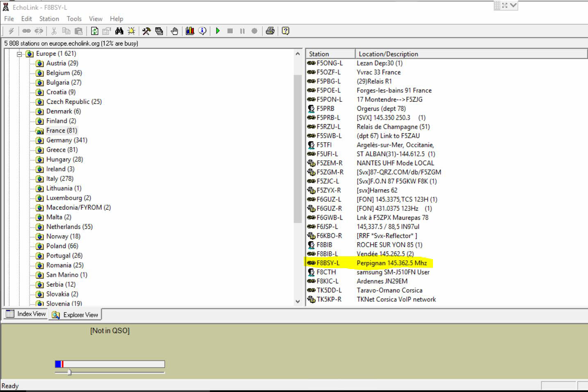The image size is (588, 392).
Task: Open the Station menu
Action: pos(49,19)
